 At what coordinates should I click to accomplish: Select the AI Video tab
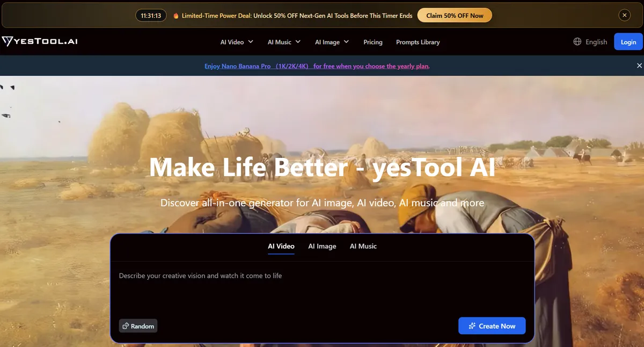(281, 246)
